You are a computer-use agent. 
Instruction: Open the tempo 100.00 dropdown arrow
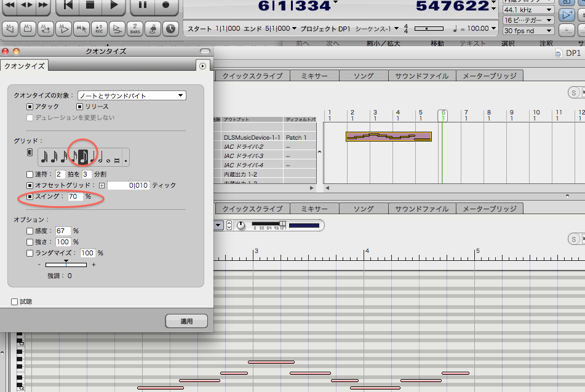[x=493, y=28]
